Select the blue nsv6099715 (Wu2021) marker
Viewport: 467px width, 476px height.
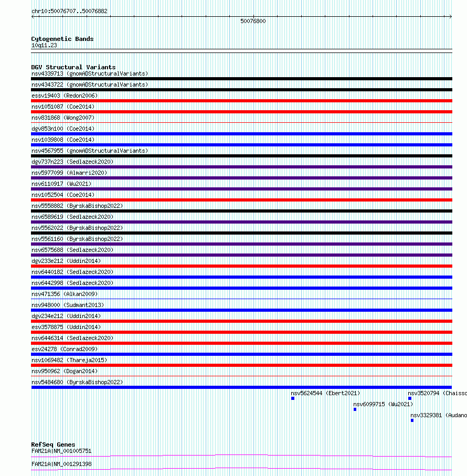(355, 409)
